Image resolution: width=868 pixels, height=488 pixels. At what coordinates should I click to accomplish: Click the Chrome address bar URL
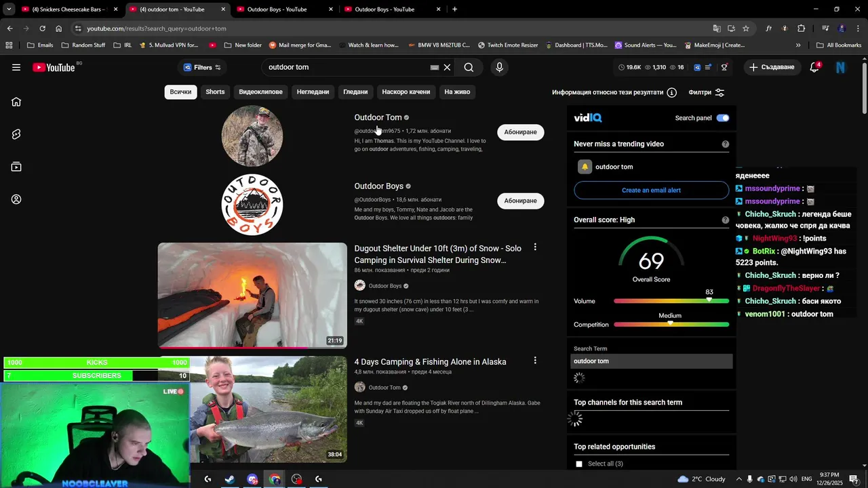(157, 28)
